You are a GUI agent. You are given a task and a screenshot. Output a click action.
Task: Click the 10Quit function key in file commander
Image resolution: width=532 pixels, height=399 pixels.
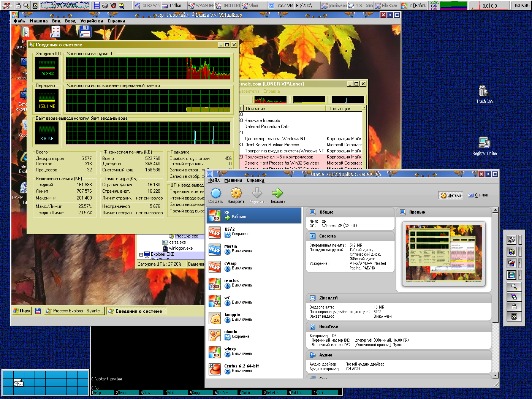click(325, 393)
